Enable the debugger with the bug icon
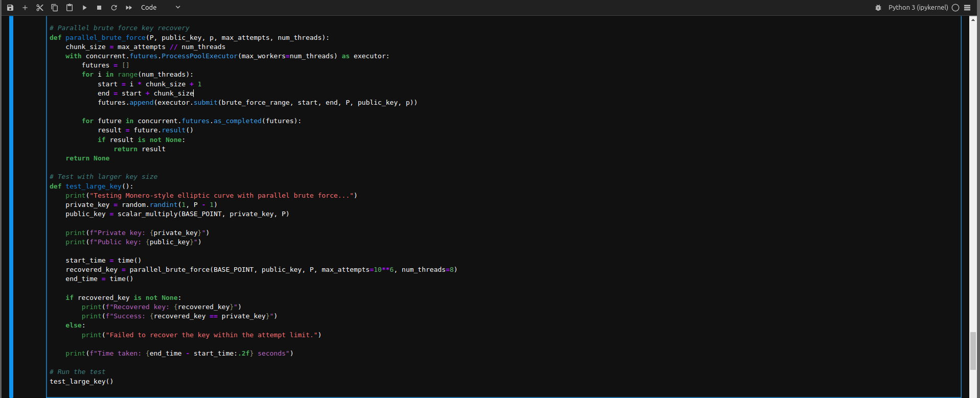The width and height of the screenshot is (980, 398). point(878,8)
